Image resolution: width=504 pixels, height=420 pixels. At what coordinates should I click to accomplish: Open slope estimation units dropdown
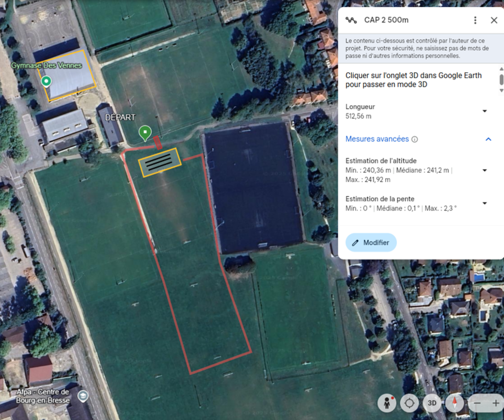485,203
